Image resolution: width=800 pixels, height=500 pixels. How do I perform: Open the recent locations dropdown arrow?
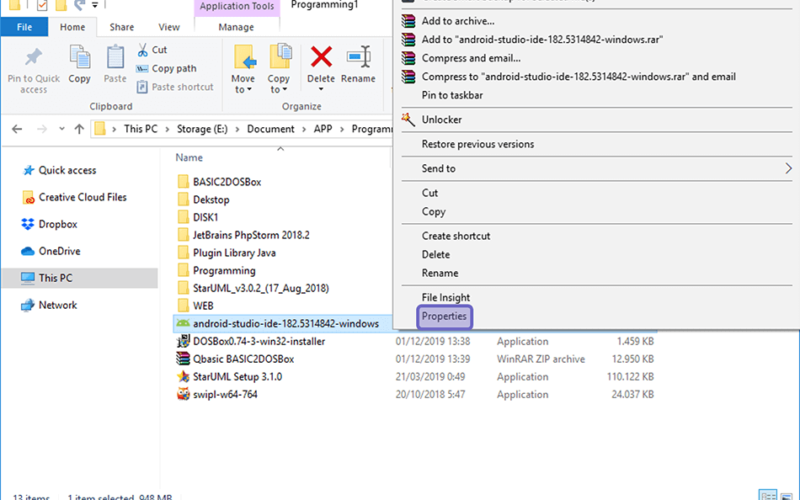pyautogui.click(x=62, y=129)
